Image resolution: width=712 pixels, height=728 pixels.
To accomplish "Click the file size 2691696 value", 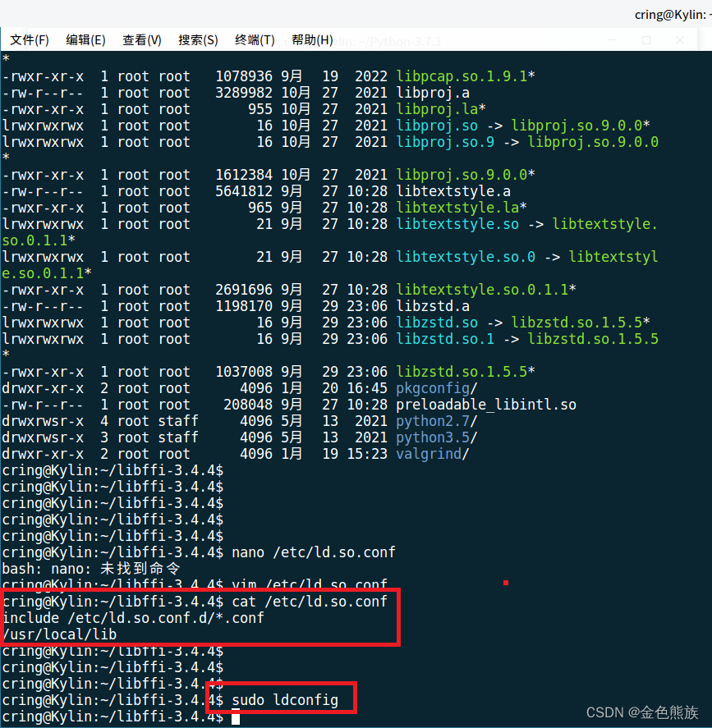I will (x=244, y=290).
